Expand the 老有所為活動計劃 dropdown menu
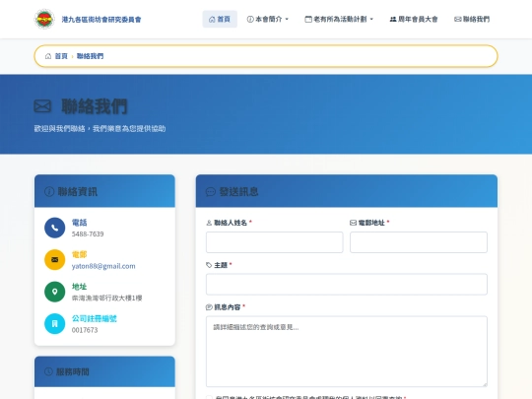Screen dimensions: 532x399 pyautogui.click(x=339, y=19)
